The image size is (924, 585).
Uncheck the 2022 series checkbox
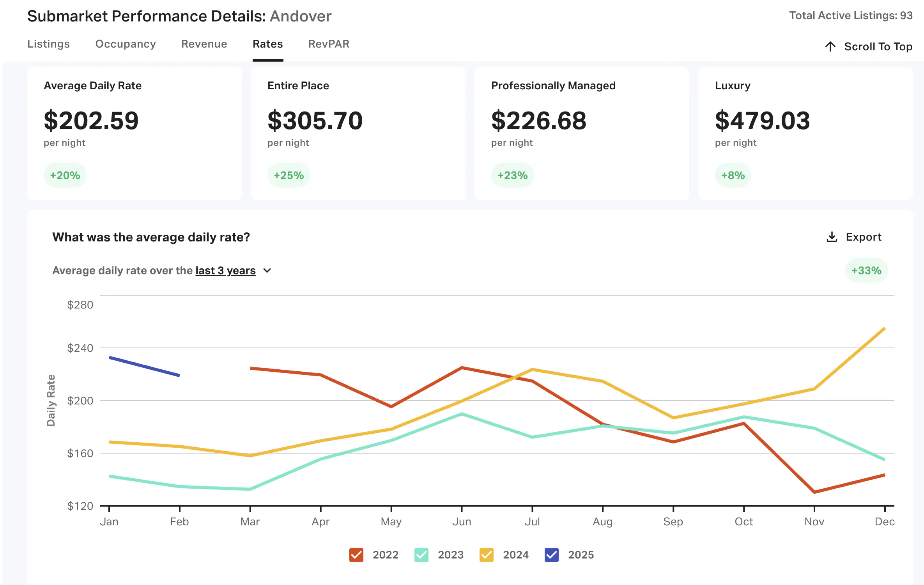(356, 555)
